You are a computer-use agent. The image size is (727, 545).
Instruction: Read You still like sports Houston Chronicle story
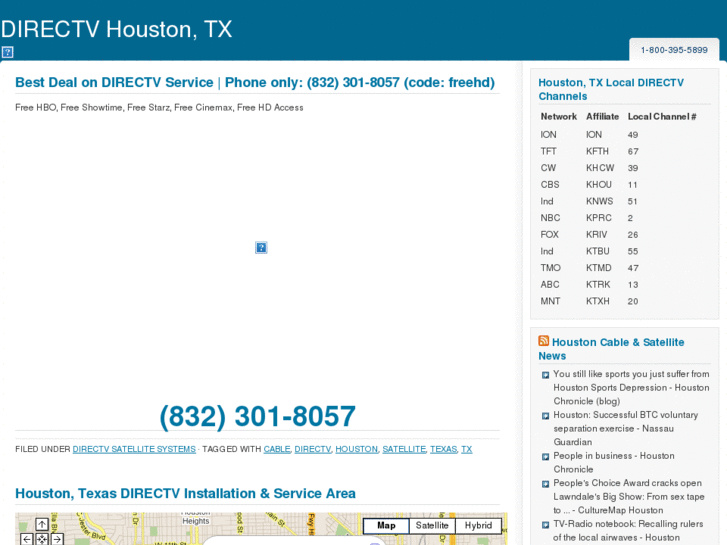(631, 387)
